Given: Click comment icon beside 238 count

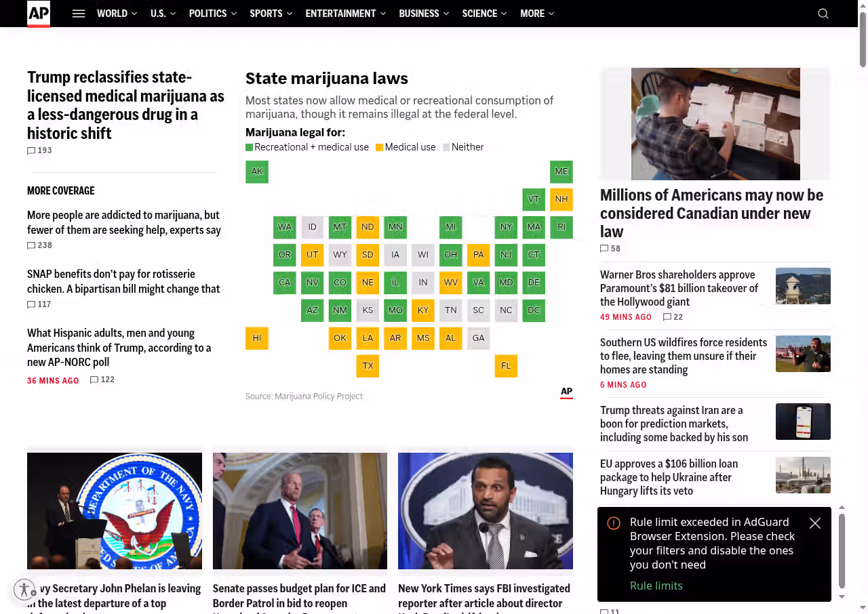Looking at the screenshot, I should click(31, 245).
